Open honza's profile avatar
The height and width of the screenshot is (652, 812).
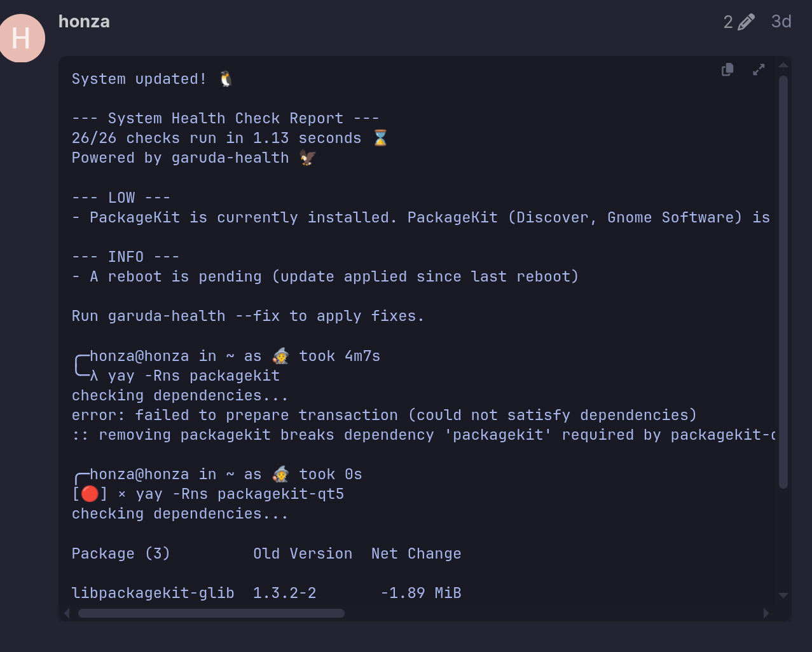[x=22, y=38]
